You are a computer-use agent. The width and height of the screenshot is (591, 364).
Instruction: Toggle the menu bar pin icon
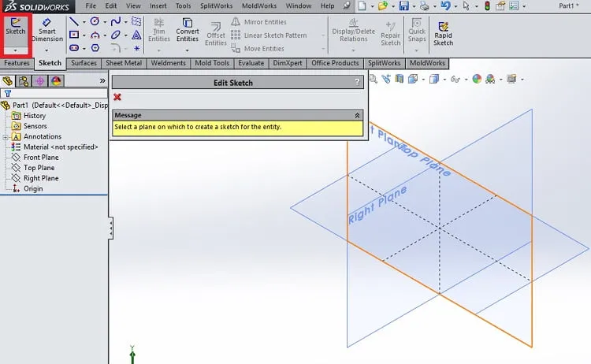pos(347,6)
